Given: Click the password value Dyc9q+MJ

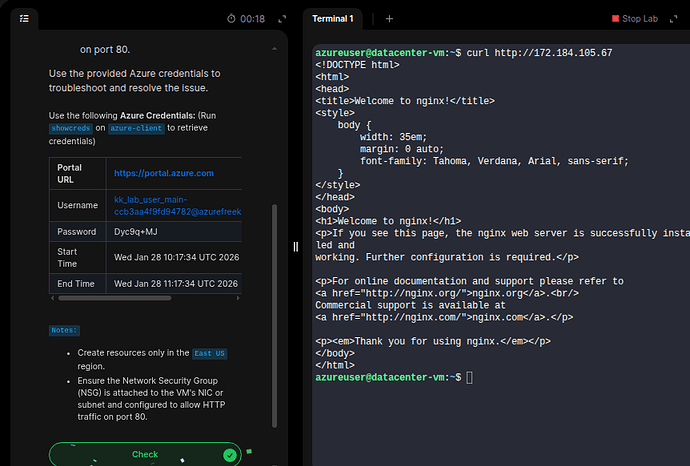Looking at the screenshot, I should click(x=138, y=232).
